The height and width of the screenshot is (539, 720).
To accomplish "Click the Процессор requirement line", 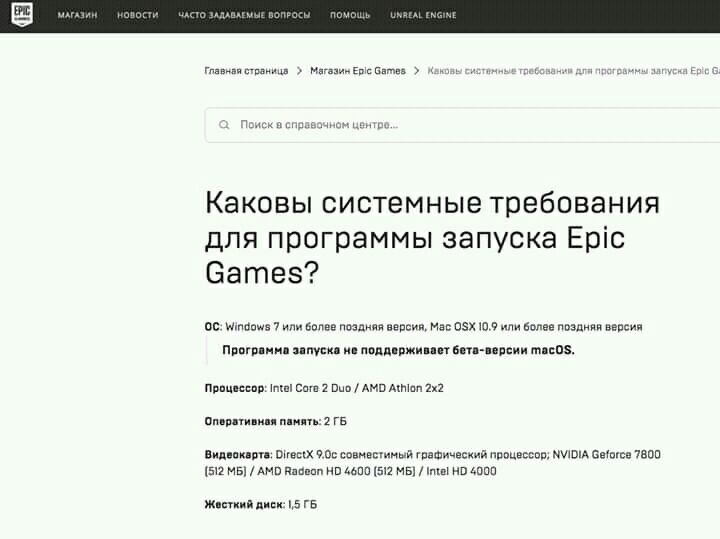I will (324, 388).
